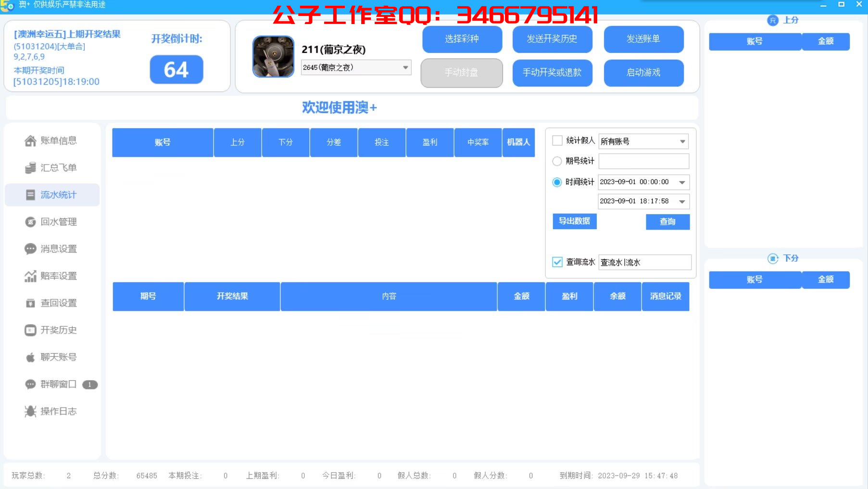The width and height of the screenshot is (868, 489).
Task: Go to 赔率设置 page
Action: pyautogui.click(x=52, y=276)
